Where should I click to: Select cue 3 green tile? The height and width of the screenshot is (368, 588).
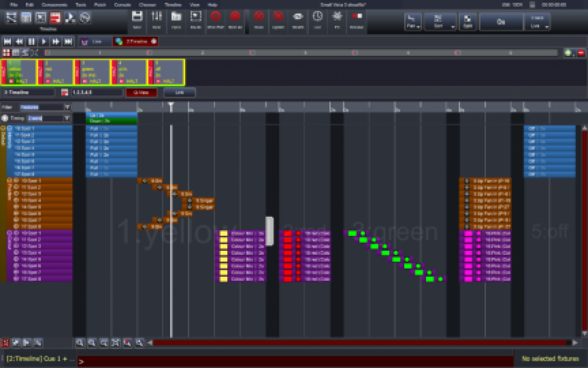coord(92,72)
